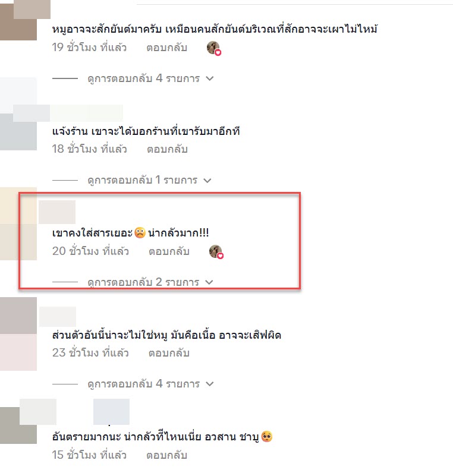Screen dimensions: 453x476
Task: Open avatar of the 23-hour-old commenter
Action: 18,333
